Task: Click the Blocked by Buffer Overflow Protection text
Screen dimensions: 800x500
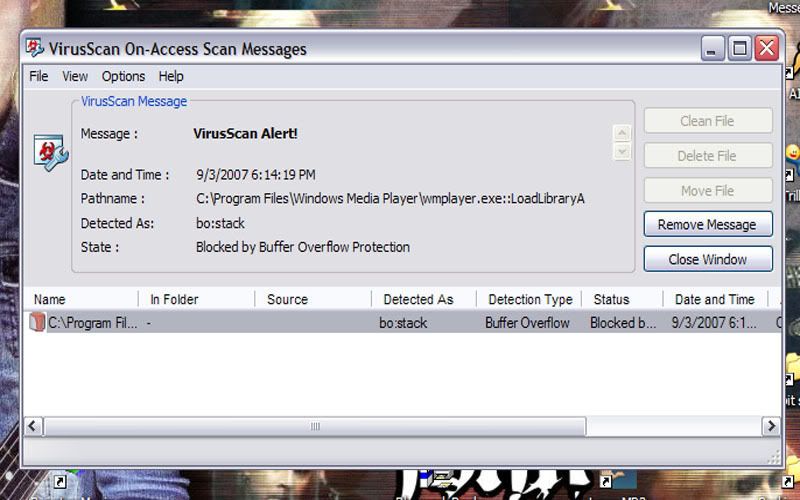Action: (303, 247)
